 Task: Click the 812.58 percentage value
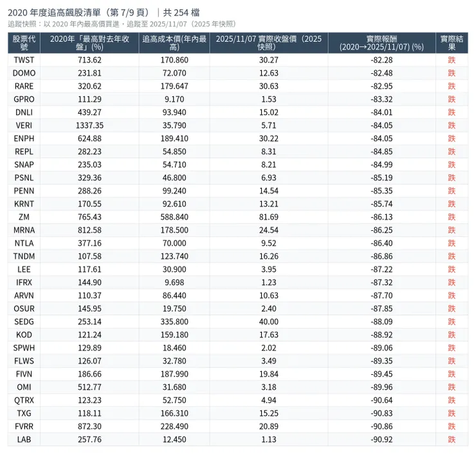click(x=89, y=230)
